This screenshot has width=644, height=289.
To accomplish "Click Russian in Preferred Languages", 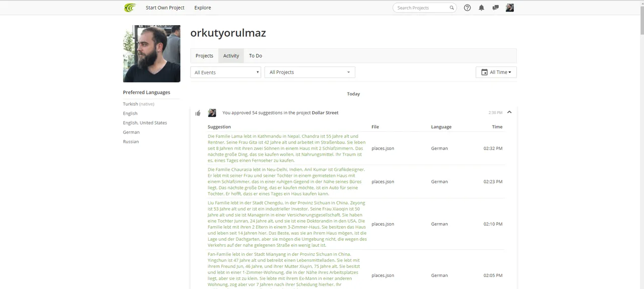I will [131, 142].
